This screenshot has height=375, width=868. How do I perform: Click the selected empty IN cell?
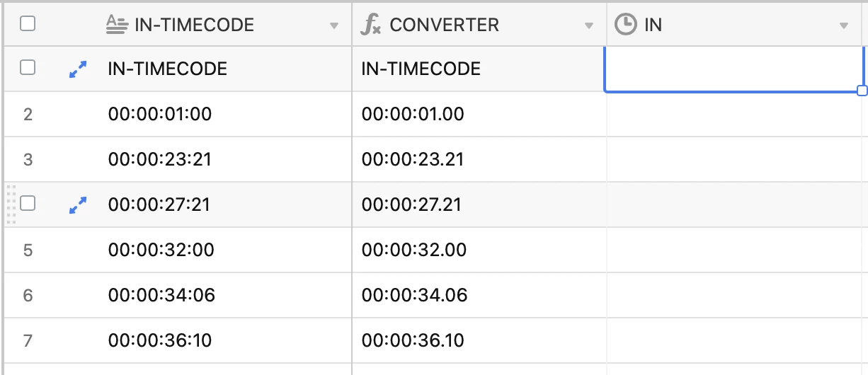[x=733, y=69]
